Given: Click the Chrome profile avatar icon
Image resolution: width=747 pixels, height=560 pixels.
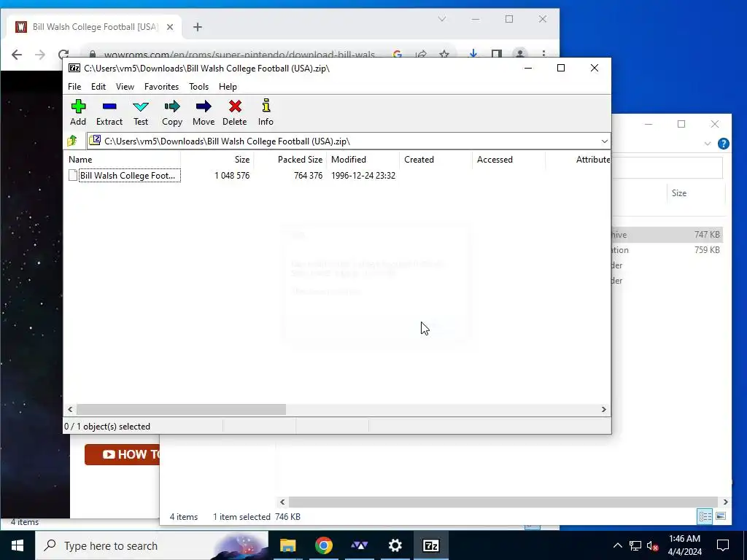Looking at the screenshot, I should click(x=519, y=54).
